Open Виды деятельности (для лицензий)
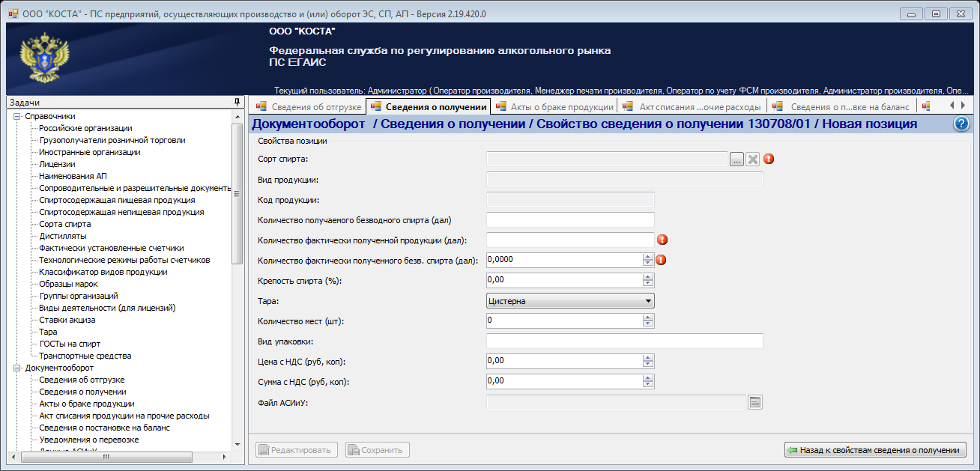This screenshot has height=471, width=980. coord(107,308)
